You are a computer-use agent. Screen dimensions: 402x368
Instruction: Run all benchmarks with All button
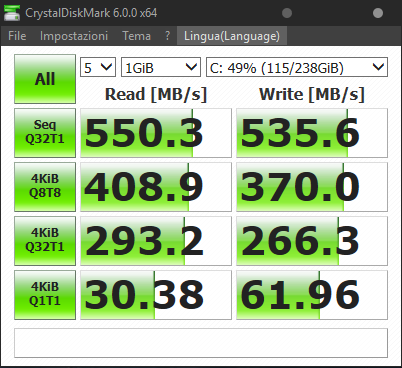[x=45, y=79]
